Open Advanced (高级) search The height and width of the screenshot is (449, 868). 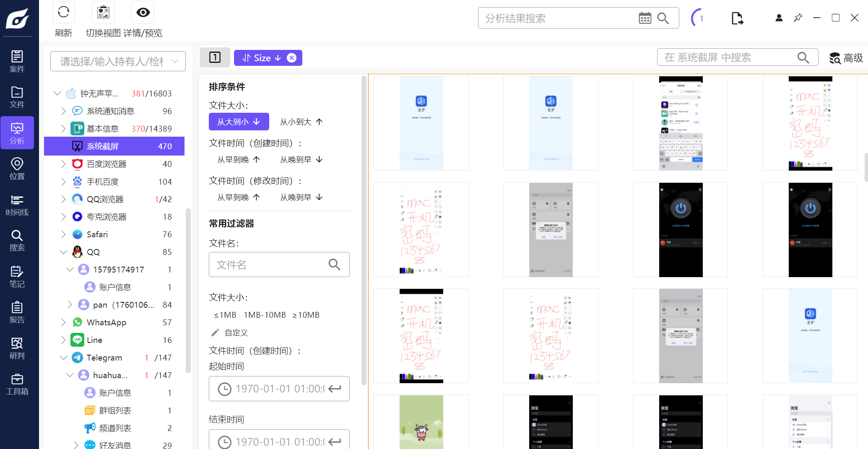[x=846, y=58]
